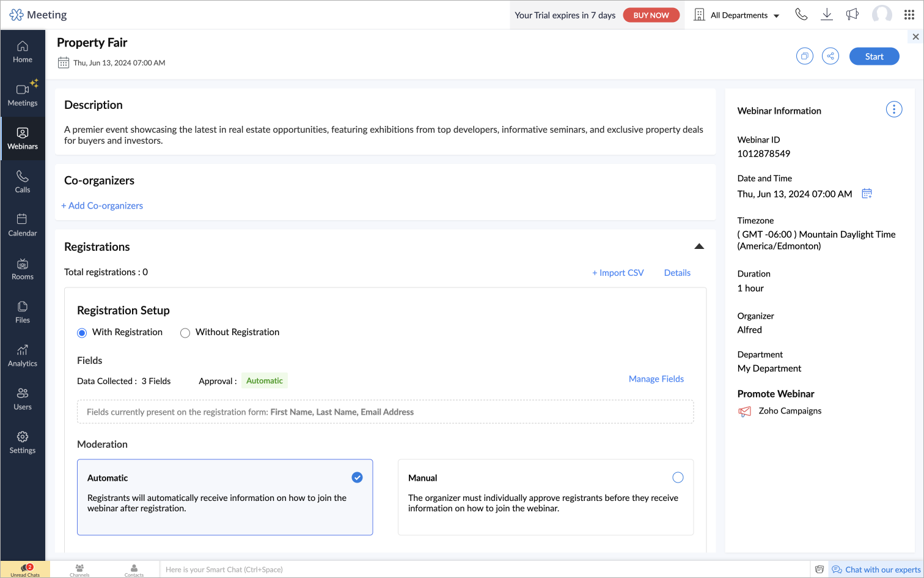Start the Property Fair webinar
This screenshot has height=578, width=924.
(874, 56)
